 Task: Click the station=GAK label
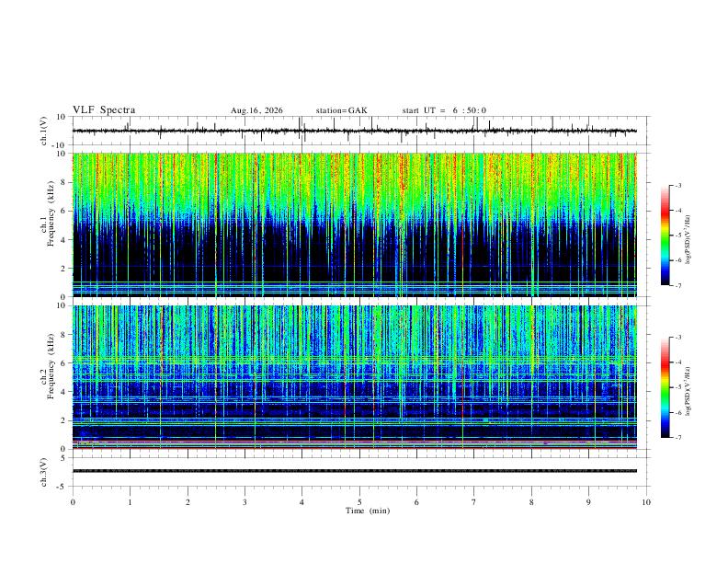point(342,110)
